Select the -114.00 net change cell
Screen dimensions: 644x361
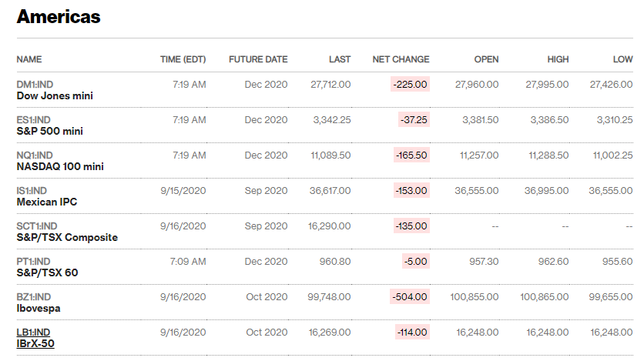click(412, 333)
